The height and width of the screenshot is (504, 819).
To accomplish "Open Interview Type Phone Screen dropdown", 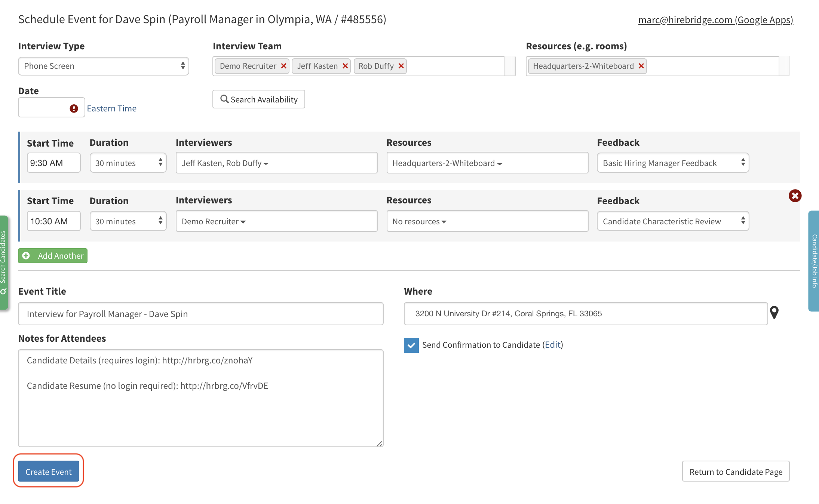I will click(x=104, y=66).
